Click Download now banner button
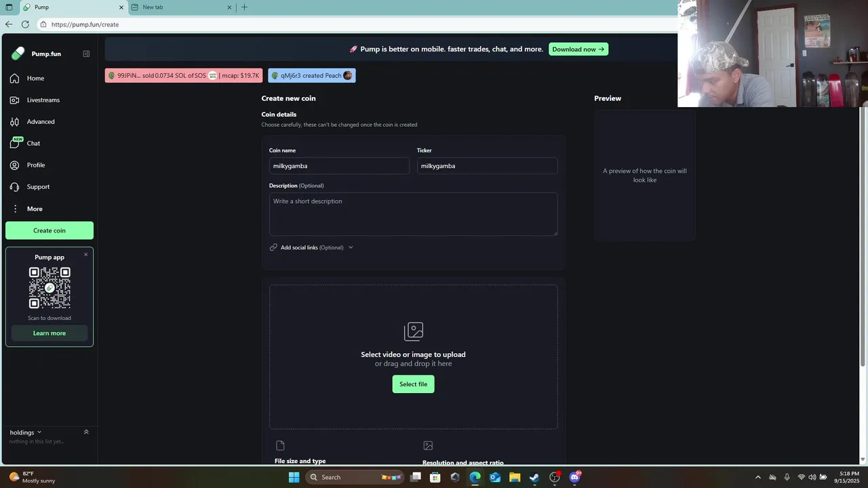 [x=578, y=49]
